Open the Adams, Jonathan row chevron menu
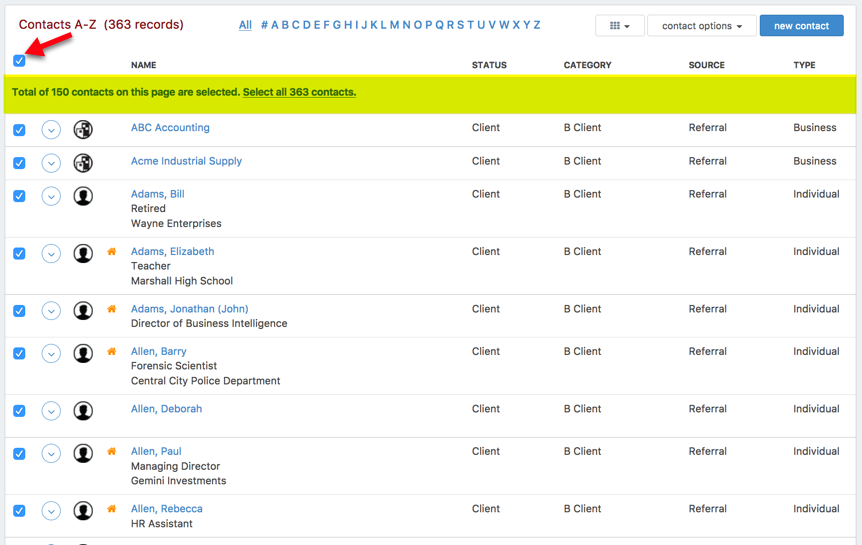862x545 pixels. click(51, 311)
